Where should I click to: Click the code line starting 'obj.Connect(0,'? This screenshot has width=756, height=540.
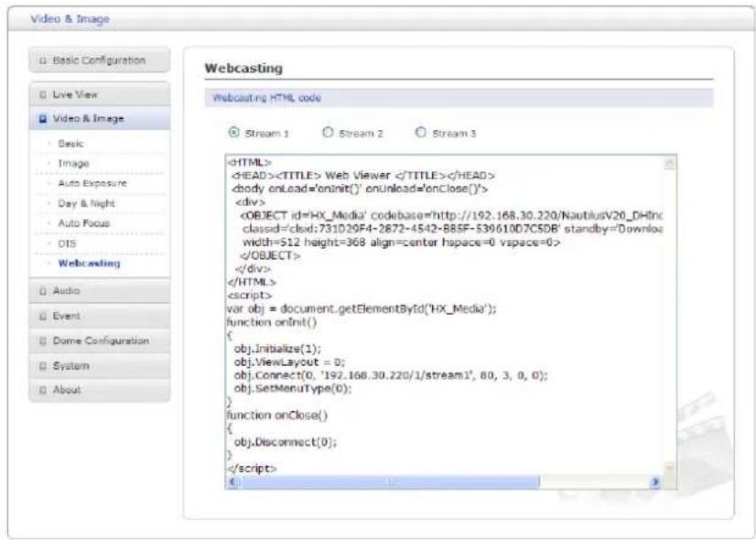click(391, 375)
